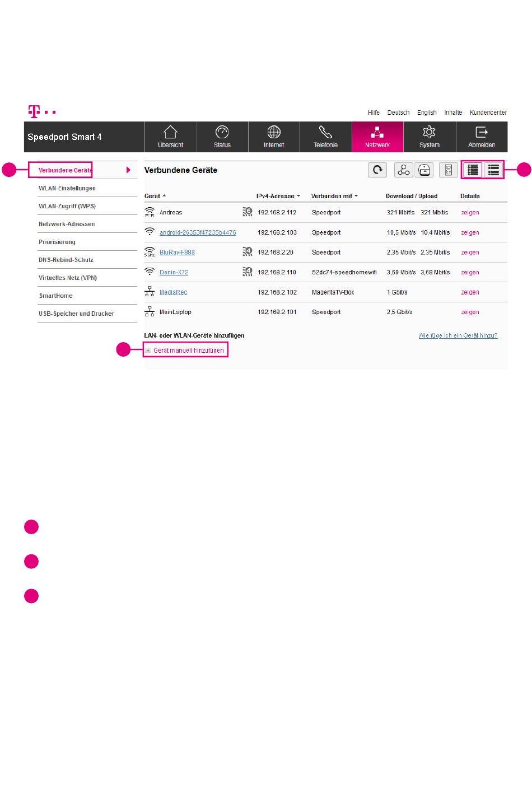The width and height of the screenshot is (532, 785).
Task: Click Wi-Fi 4 badge for BluRay-F888
Action: pos(248,251)
